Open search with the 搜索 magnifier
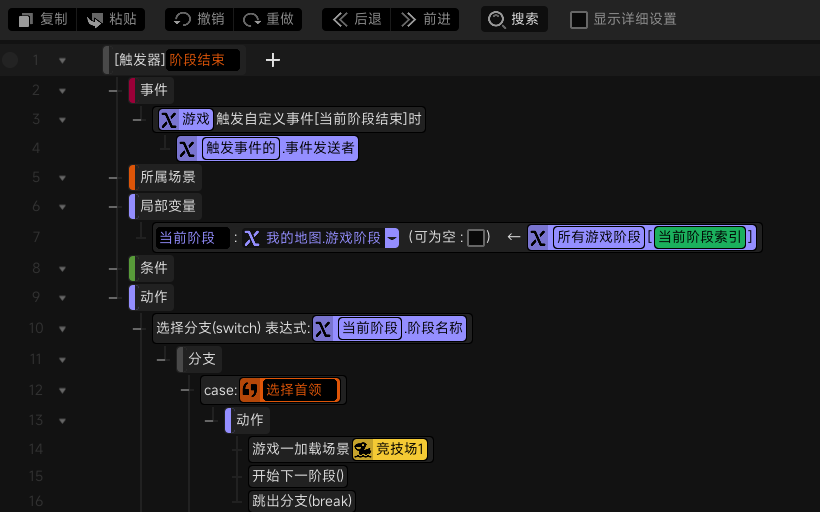 point(496,20)
